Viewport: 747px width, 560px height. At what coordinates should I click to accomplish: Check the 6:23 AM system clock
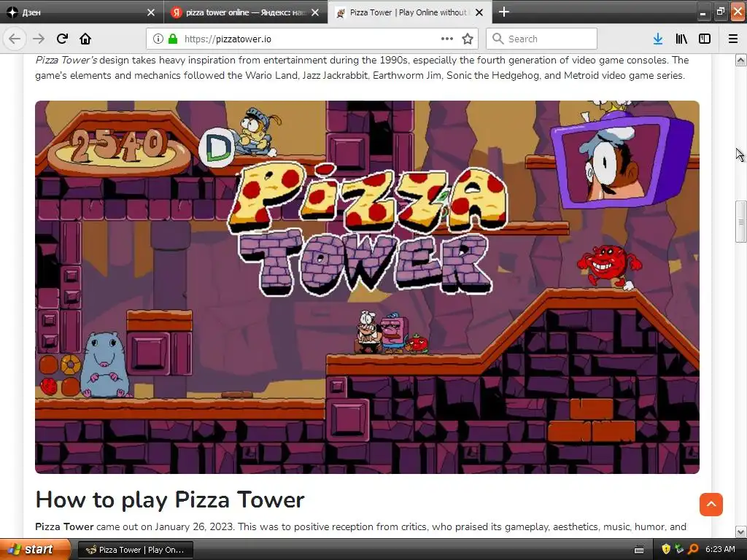[x=720, y=550]
